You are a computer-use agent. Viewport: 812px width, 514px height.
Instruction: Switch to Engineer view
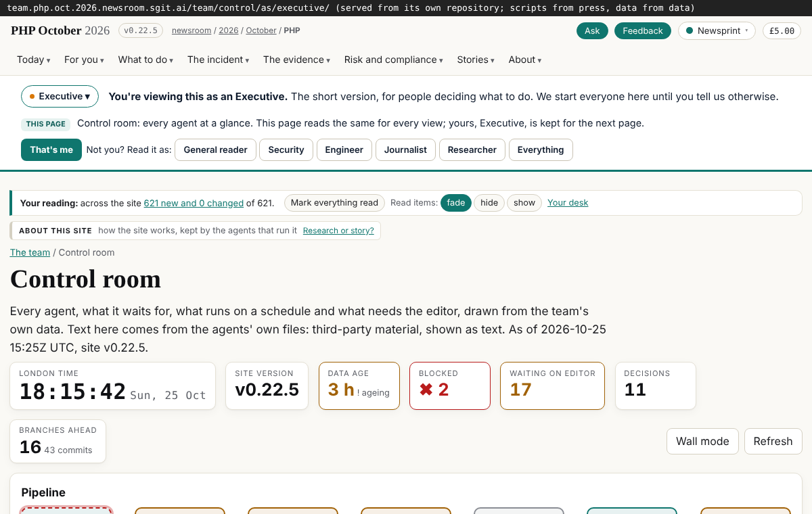pyautogui.click(x=344, y=149)
